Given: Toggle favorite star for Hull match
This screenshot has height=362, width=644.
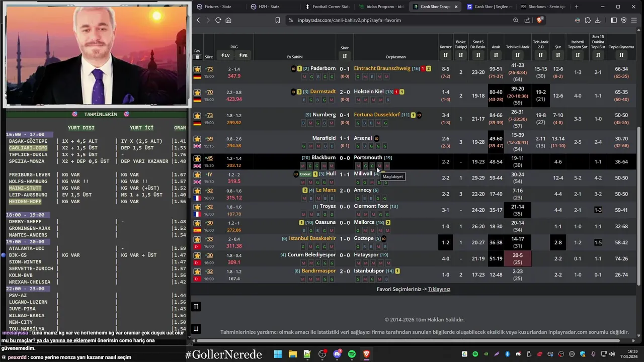Looking at the screenshot, I should (197, 174).
